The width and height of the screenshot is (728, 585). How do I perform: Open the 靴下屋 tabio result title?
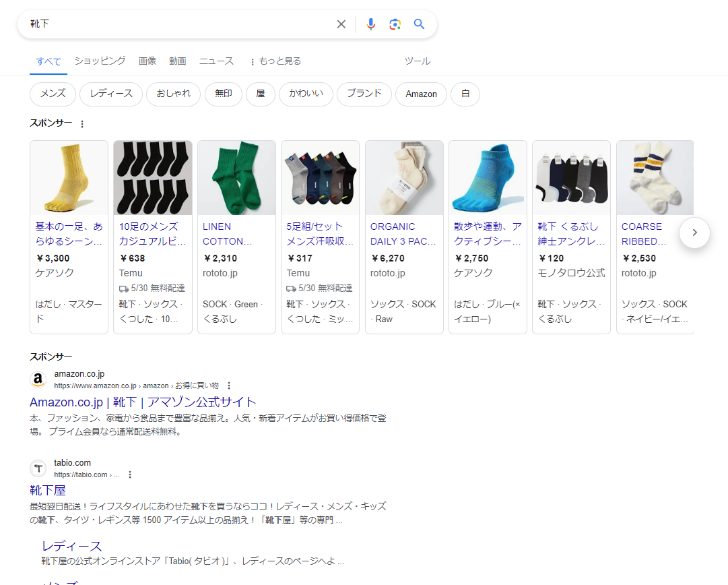(48, 491)
